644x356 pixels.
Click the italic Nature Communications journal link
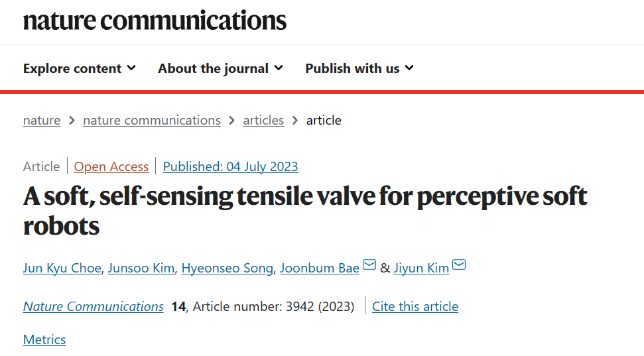click(94, 307)
